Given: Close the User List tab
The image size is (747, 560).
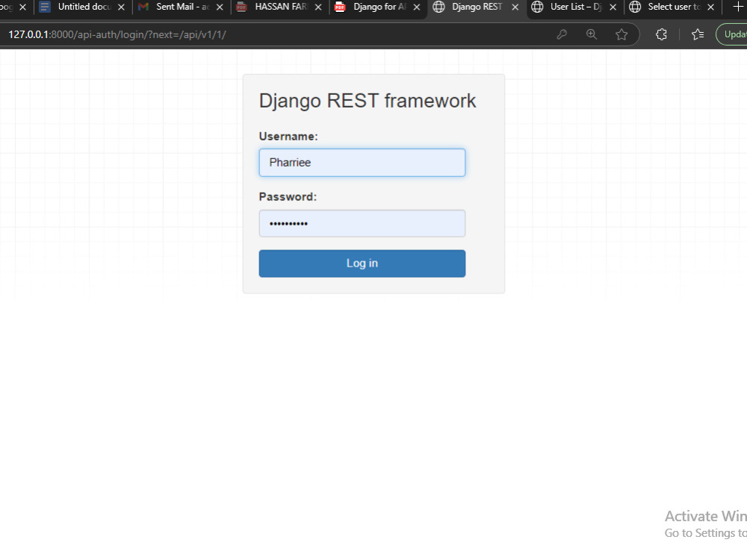Looking at the screenshot, I should pos(613,7).
